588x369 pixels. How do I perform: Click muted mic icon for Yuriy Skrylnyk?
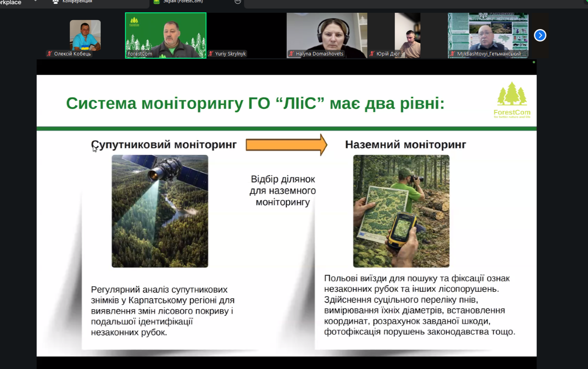211,54
